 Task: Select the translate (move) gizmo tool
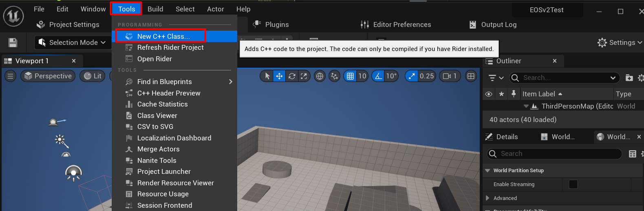(x=279, y=76)
